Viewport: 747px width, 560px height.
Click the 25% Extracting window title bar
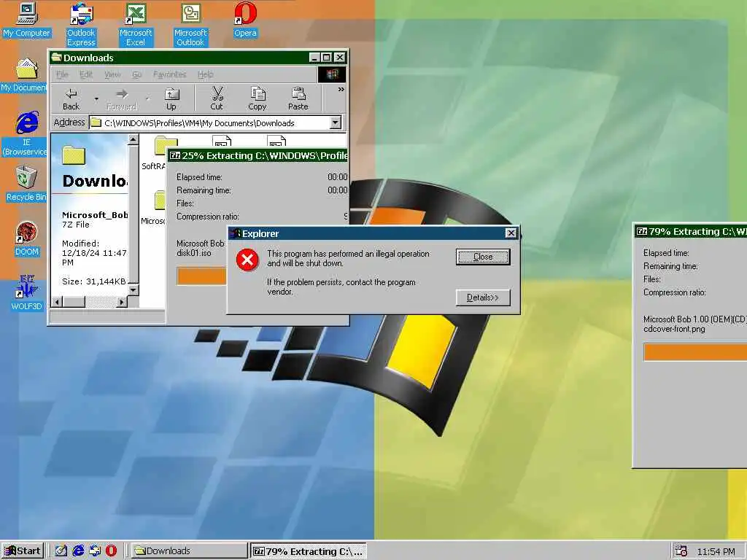tap(258, 155)
